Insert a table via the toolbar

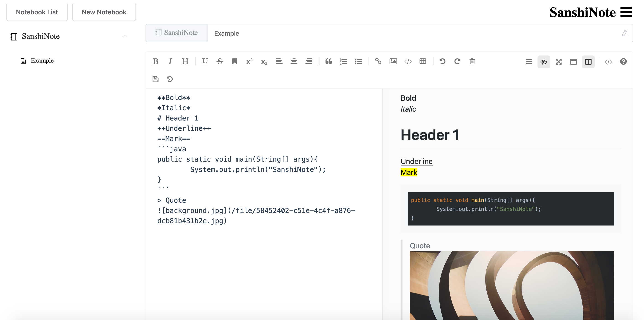coord(423,61)
